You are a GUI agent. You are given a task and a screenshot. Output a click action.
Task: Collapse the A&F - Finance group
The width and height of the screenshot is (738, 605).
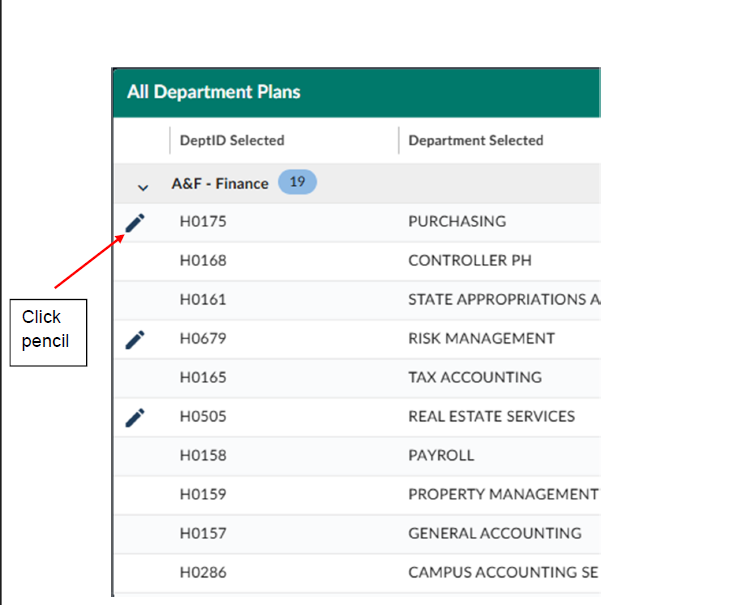(x=143, y=186)
